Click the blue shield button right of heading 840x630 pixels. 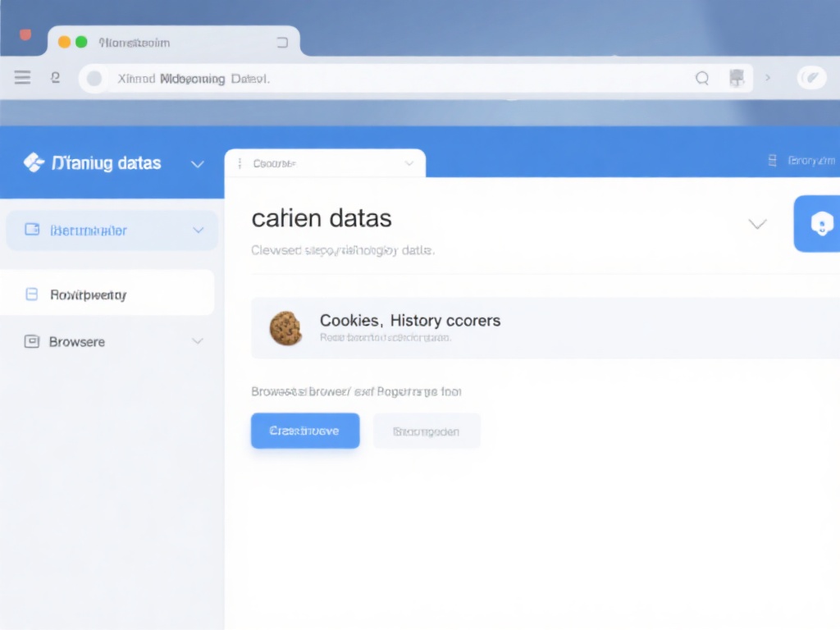pyautogui.click(x=821, y=223)
